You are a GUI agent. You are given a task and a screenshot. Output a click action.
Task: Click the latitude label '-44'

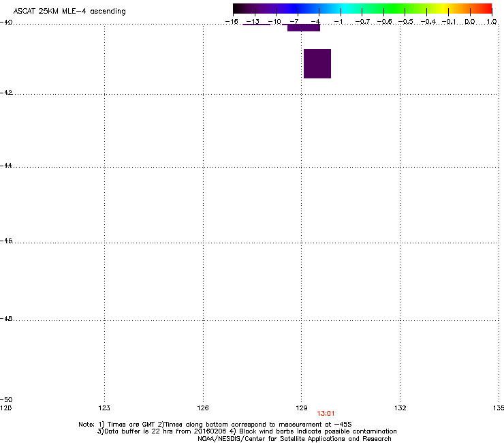click(6, 166)
